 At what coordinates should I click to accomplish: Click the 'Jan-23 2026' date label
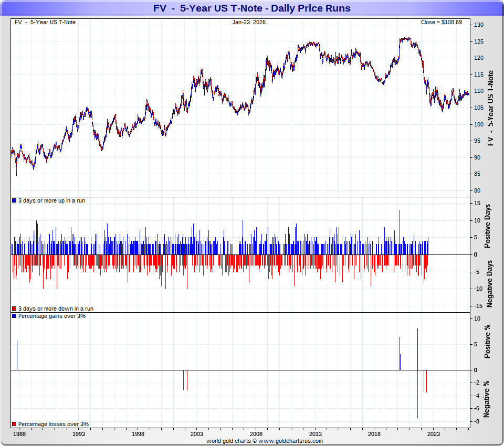click(x=249, y=22)
